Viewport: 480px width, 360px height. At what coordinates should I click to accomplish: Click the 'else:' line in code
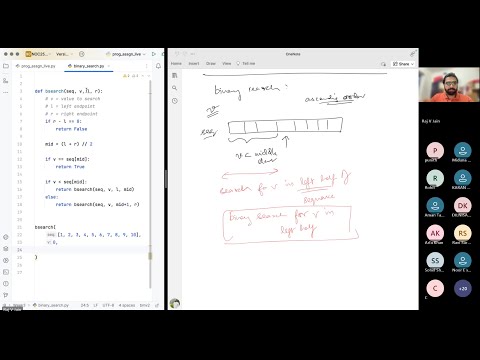(x=52, y=197)
